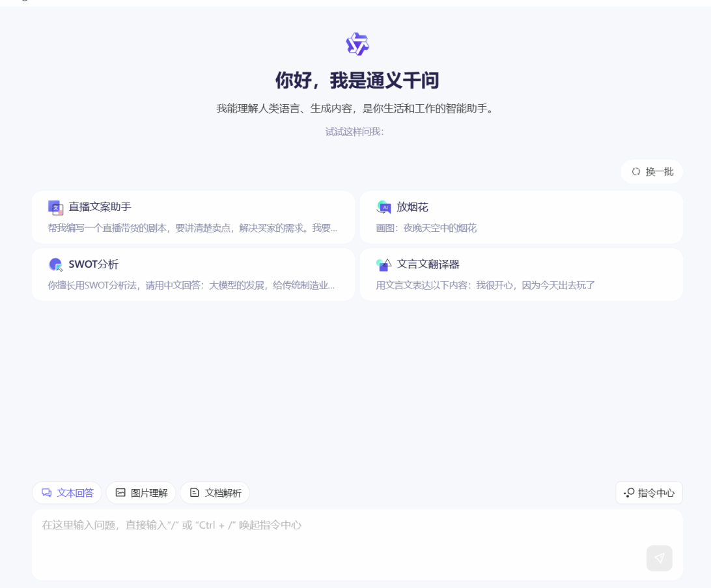Switch to the 图片理解 tab
The image size is (711, 588).
coord(141,493)
